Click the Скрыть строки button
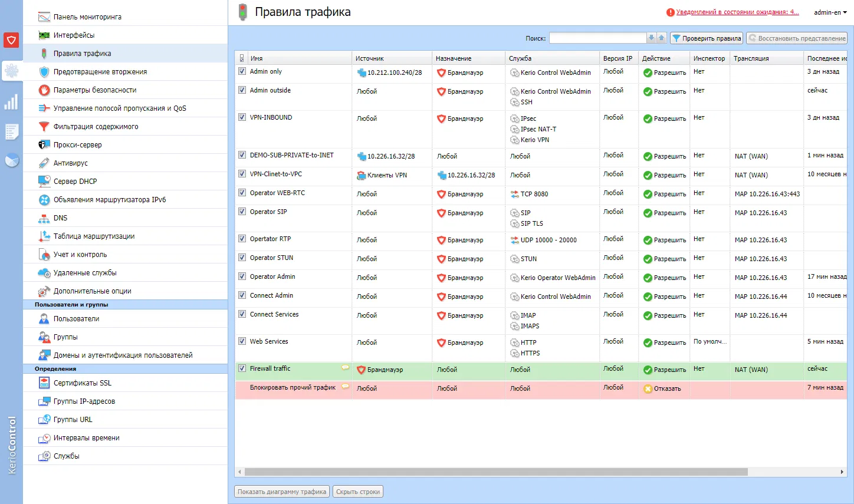The image size is (854, 504). tap(358, 492)
